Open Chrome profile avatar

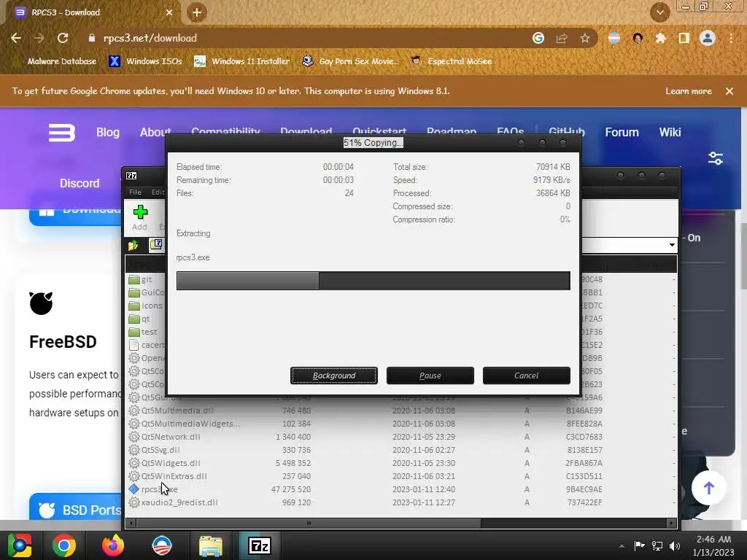click(708, 38)
